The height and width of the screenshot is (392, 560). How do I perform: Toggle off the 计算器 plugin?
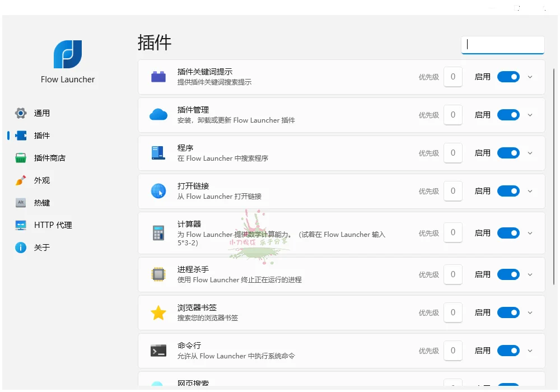pos(508,232)
